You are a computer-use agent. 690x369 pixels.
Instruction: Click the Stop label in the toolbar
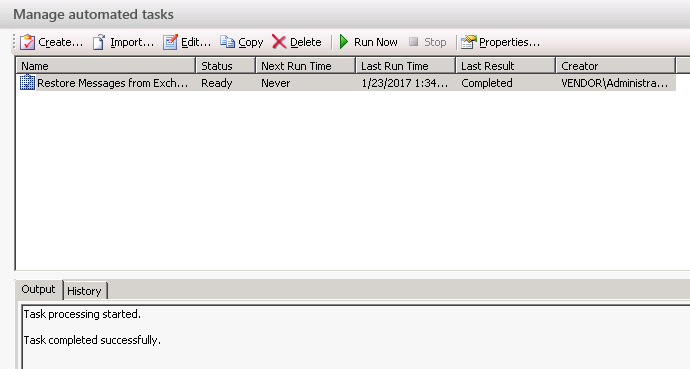435,42
